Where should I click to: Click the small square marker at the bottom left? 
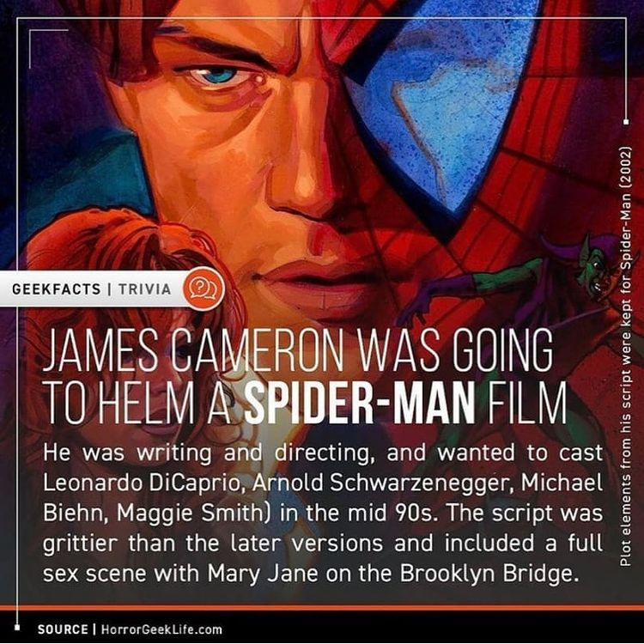click(17, 627)
